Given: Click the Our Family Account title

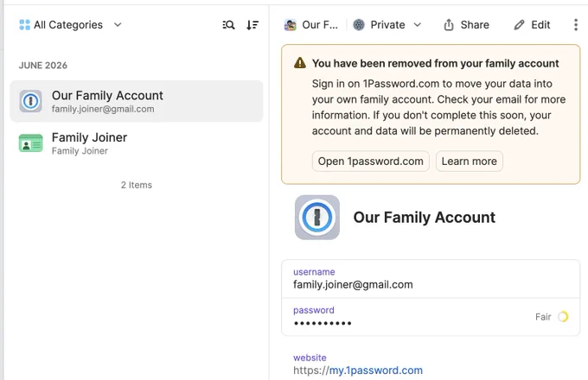Looking at the screenshot, I should [x=424, y=217].
